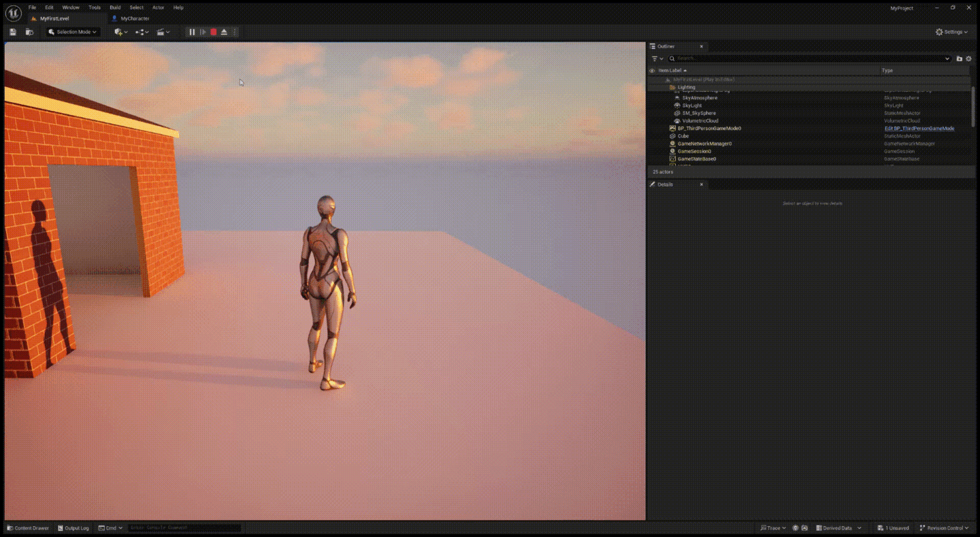
Task: Click the create new folder icon in Outliner
Action: [x=960, y=59]
